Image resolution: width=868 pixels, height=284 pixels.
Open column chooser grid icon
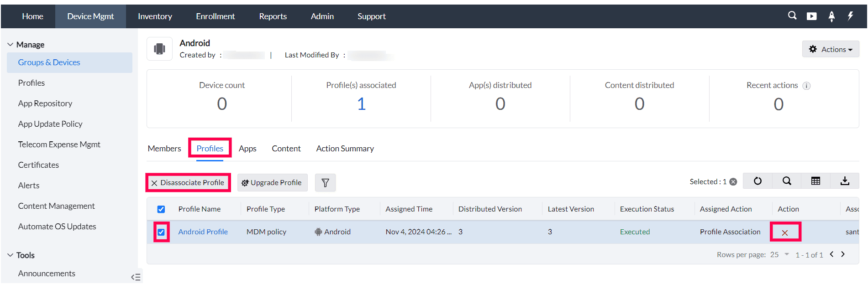pyautogui.click(x=815, y=181)
